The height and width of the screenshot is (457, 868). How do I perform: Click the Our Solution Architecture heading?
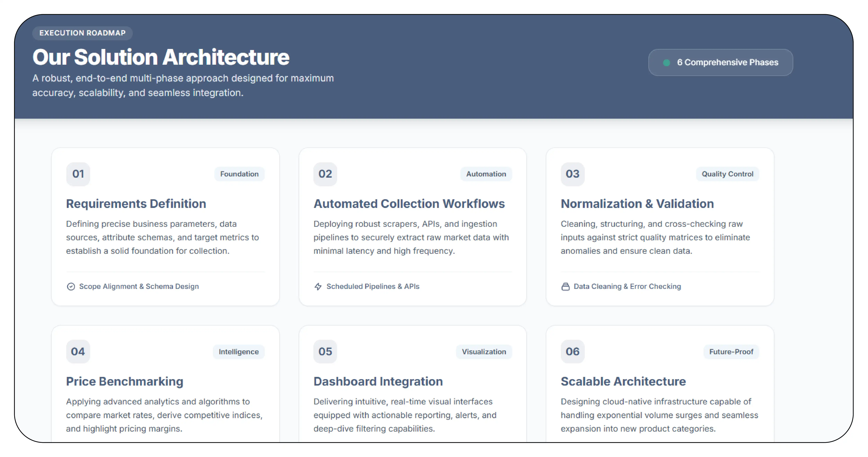(x=161, y=57)
